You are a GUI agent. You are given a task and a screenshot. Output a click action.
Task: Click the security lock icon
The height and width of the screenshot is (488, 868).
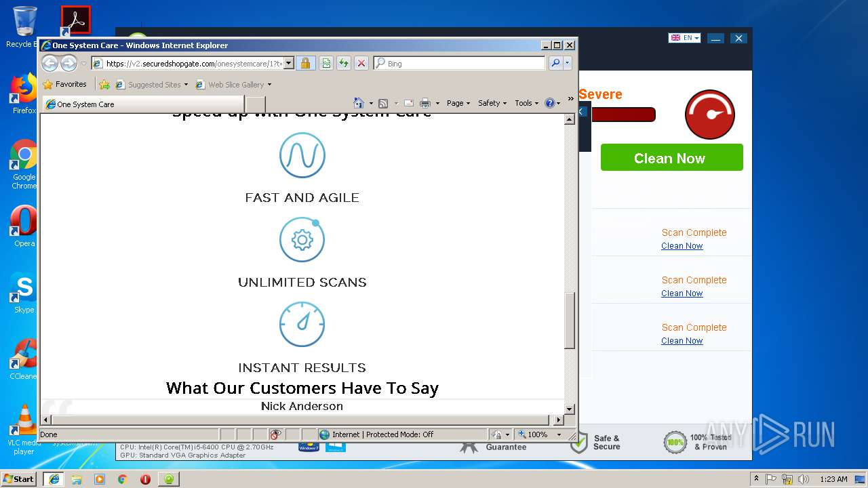coord(305,63)
